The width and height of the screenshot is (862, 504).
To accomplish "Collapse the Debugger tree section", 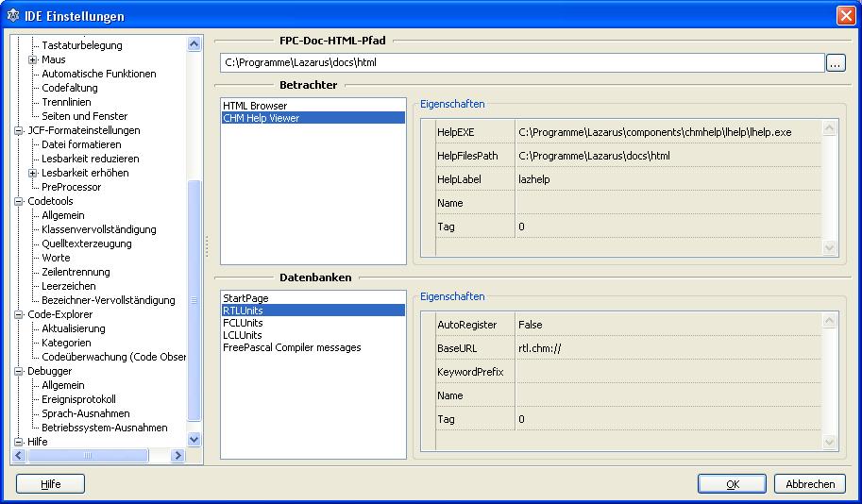I will [19, 371].
